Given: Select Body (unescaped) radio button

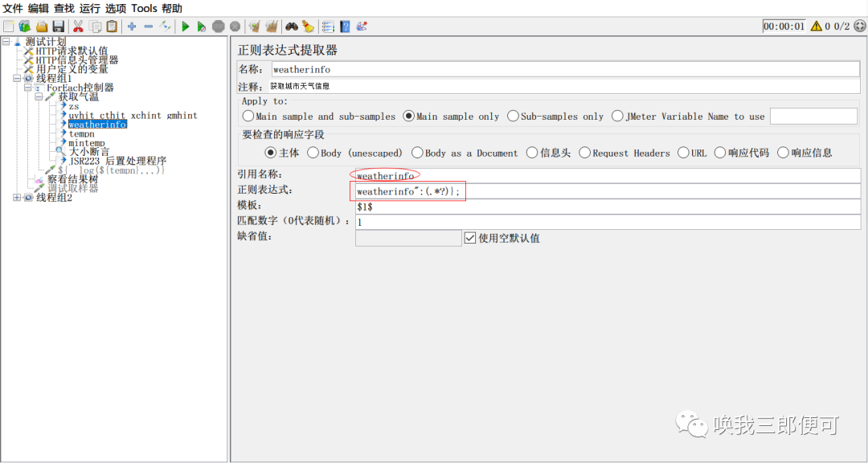Looking at the screenshot, I should [313, 153].
